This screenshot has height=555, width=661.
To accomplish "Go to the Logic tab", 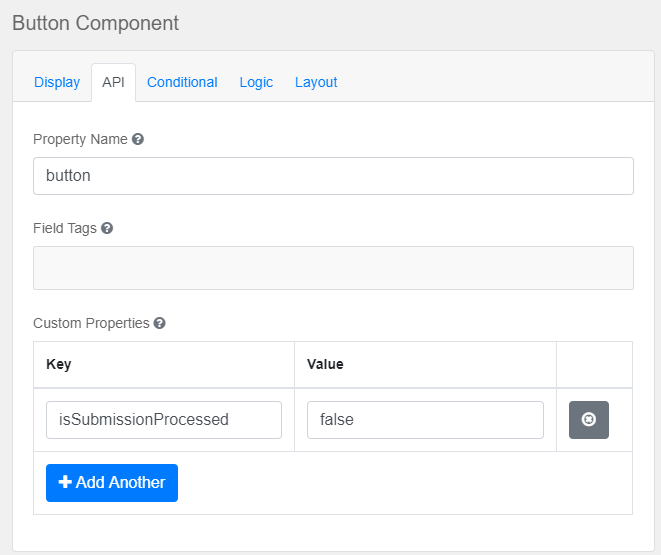I will [256, 82].
